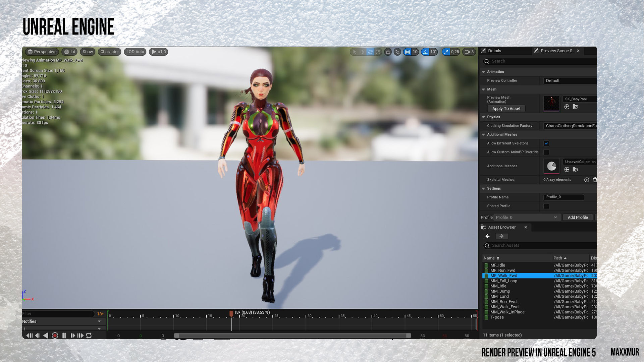Toggle scale snapping icon
This screenshot has width=644, height=362.
(x=446, y=52)
